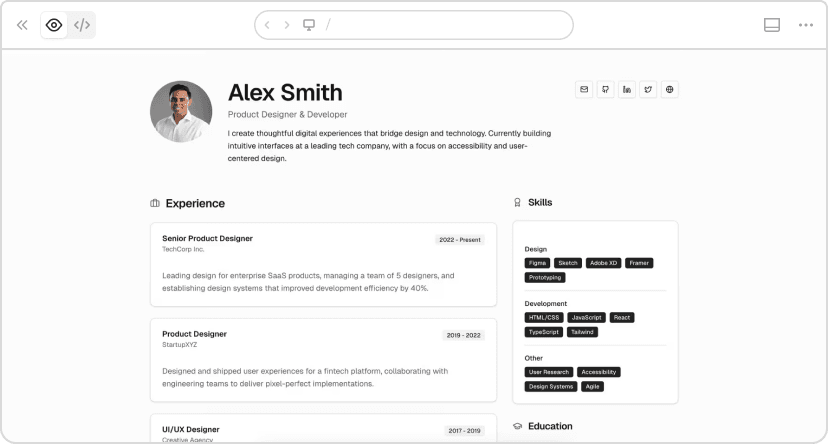The image size is (828, 444).
Task: Go back in preview navigation
Action: tap(267, 25)
